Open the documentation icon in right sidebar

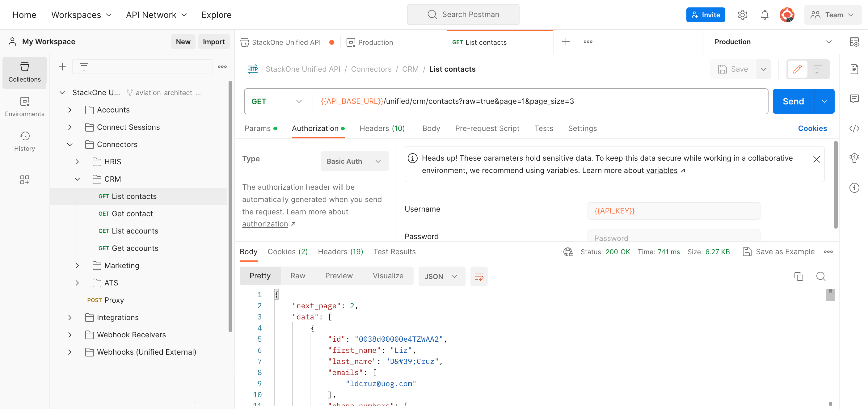tap(854, 69)
